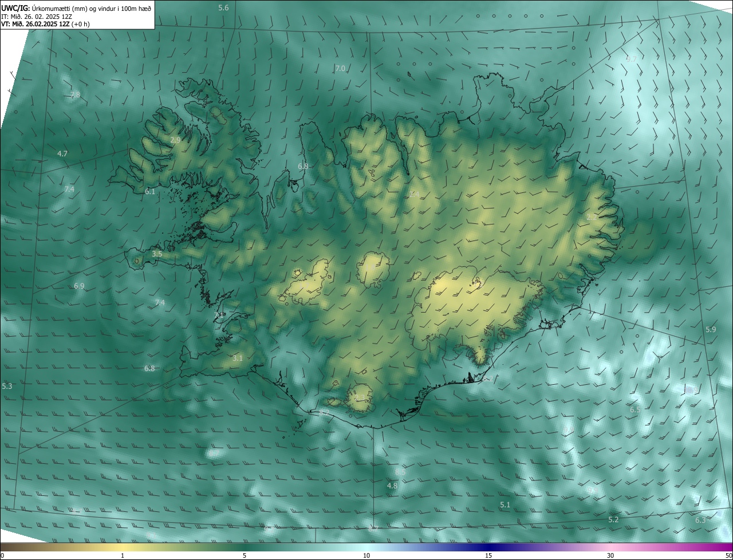Screen dimensions: 733x560
Task: Click the 2.3 value on Mýrdalsjökull glacier
Action: 360,397
